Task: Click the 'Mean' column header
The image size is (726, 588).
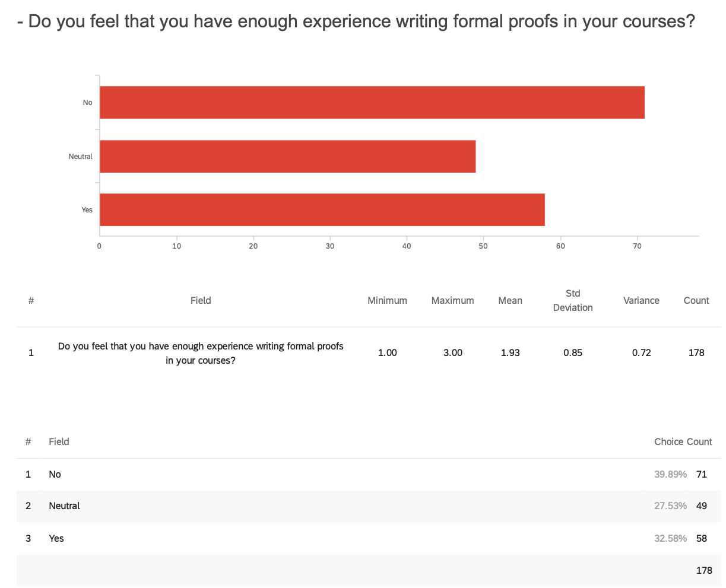Action: (510, 300)
